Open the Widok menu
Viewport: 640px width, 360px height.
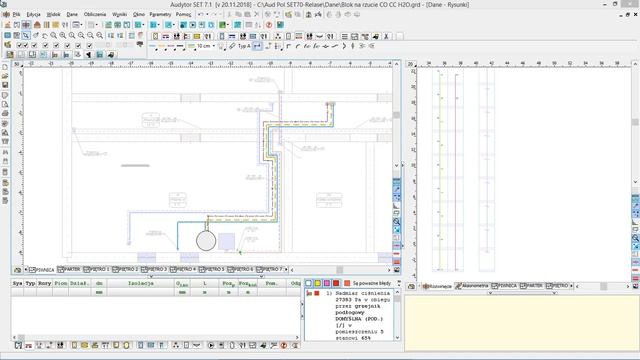coord(53,14)
